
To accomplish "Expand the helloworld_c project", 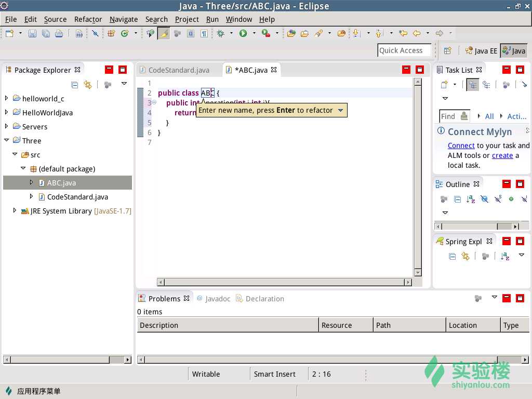I will (6, 98).
